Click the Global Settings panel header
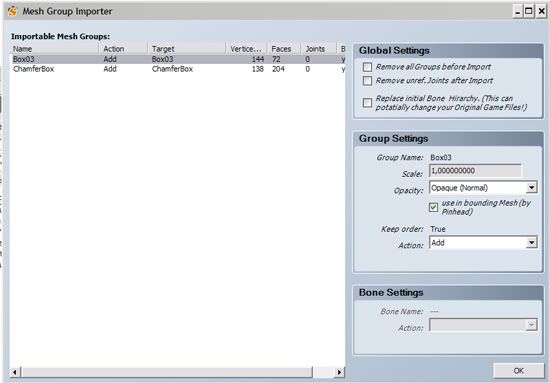This screenshot has height=383, width=550. 448,51
